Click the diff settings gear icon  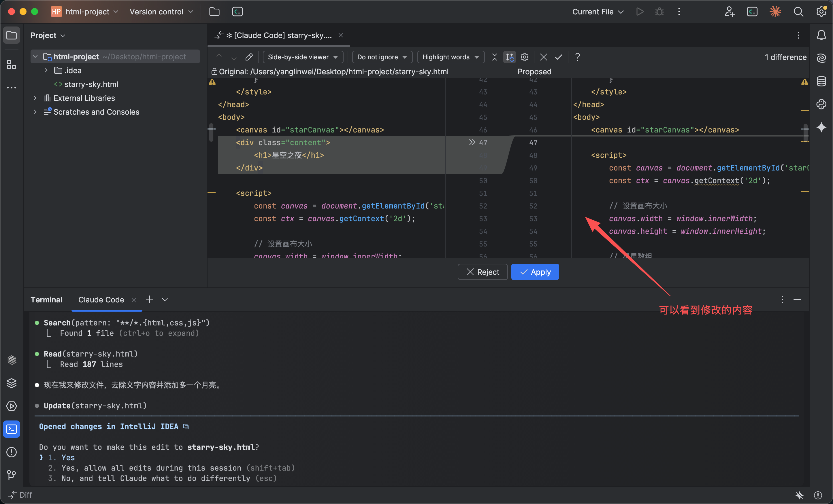(x=524, y=57)
